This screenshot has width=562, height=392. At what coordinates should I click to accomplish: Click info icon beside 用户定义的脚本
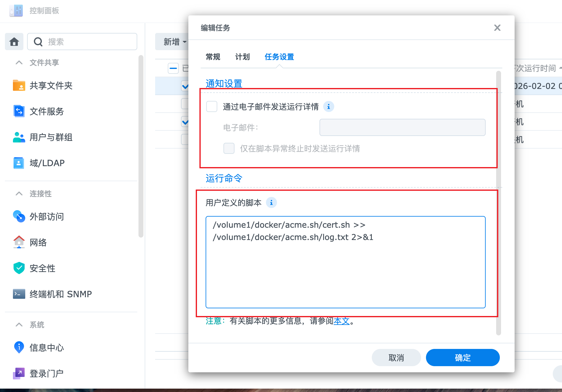pos(271,203)
